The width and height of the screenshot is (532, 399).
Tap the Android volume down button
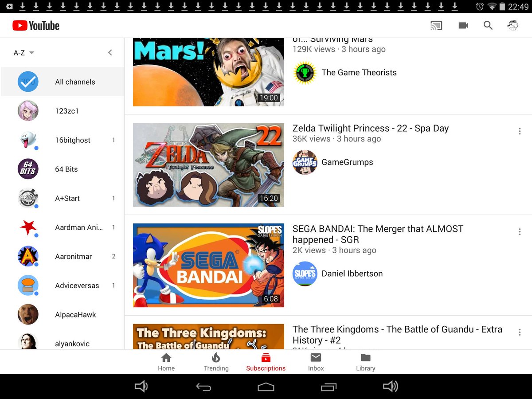tap(141, 387)
